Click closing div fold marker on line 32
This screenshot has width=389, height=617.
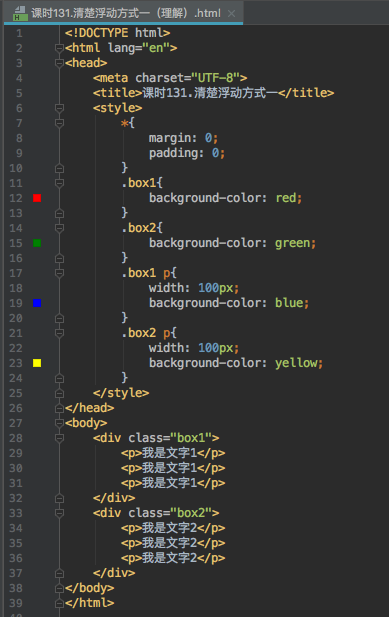pyautogui.click(x=59, y=498)
